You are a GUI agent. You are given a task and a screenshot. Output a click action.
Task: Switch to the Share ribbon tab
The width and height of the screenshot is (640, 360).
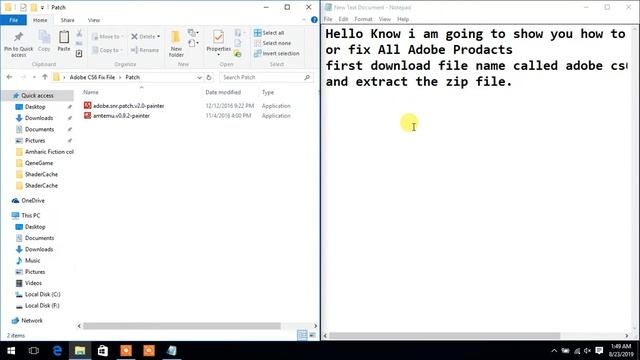67,20
